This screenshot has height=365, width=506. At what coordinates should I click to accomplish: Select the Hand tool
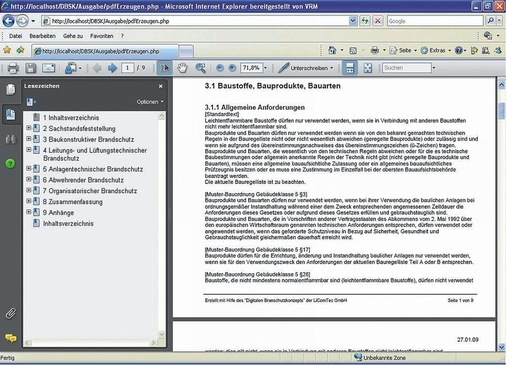[182, 68]
